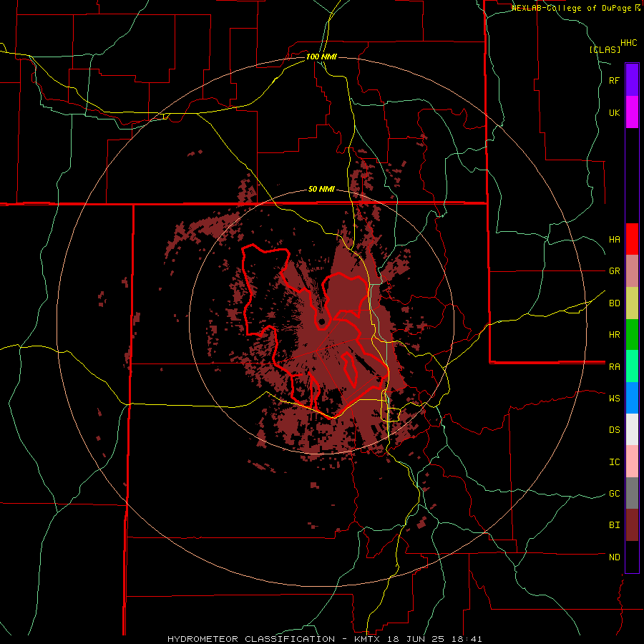The image size is (644, 644).
Task: Click the GR legend label
Action: [x=614, y=271]
